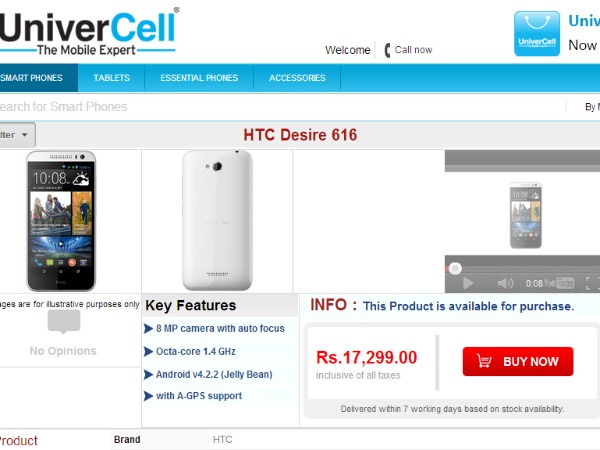
Task: Click the BUY NOW button
Action: [518, 361]
